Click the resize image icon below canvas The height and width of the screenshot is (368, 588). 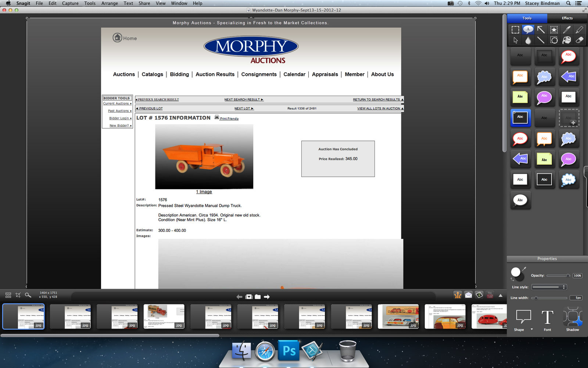tap(8, 295)
